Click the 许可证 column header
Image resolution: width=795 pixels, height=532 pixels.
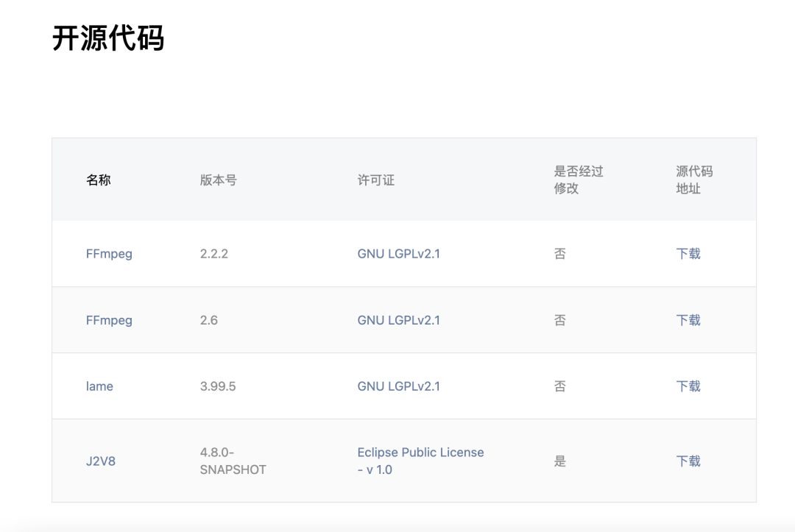coord(375,180)
